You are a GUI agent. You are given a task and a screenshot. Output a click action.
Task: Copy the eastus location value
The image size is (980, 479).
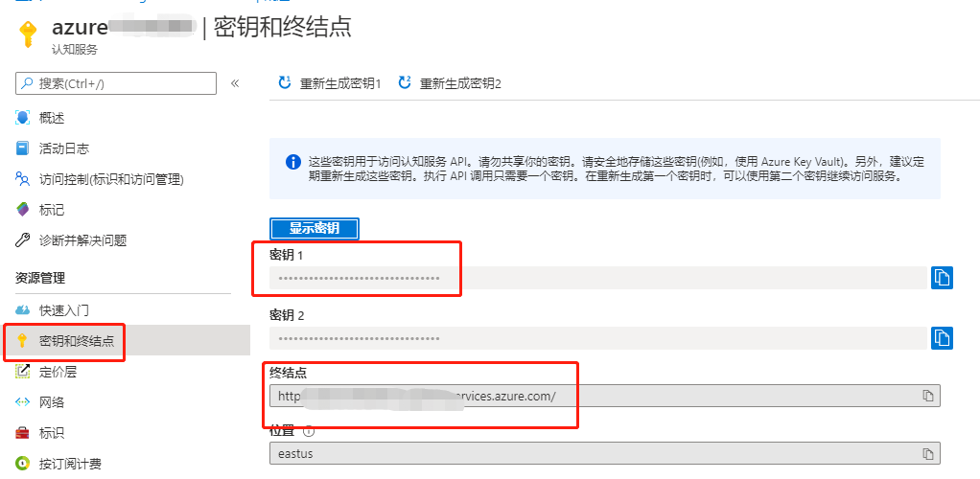point(928,453)
